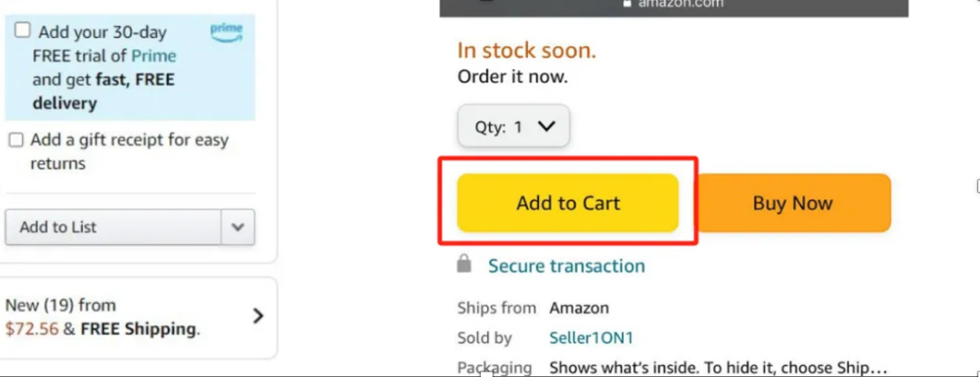980x377 pixels.
Task: Tick the gift receipt for easy returns checkbox
Action: pyautogui.click(x=15, y=140)
